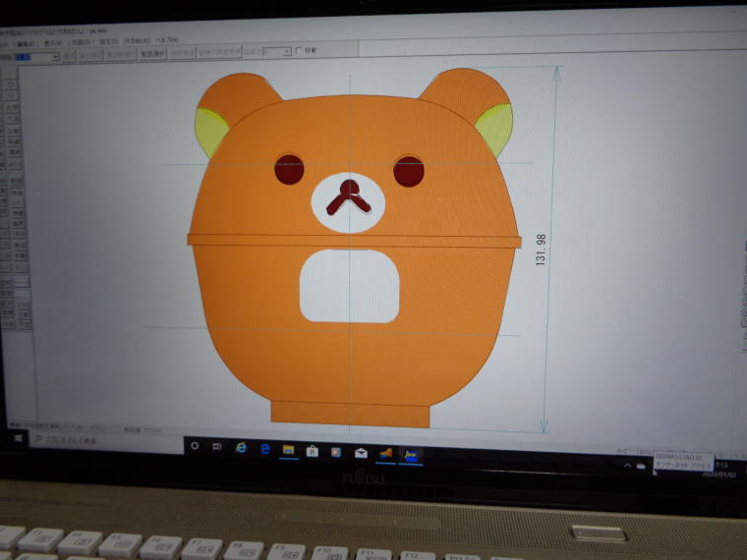Image resolution: width=747 pixels, height=560 pixels.
Task: Click the 131.98 dimension text in drawing
Action: point(541,250)
